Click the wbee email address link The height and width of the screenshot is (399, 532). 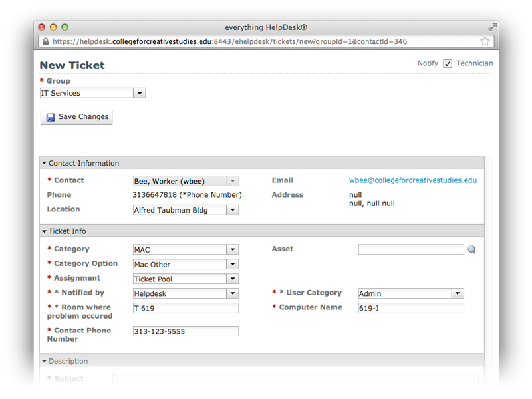[x=412, y=180]
